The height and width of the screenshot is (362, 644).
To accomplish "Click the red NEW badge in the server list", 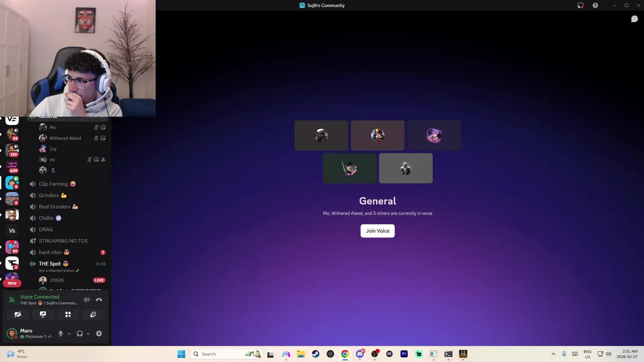I will (12, 283).
